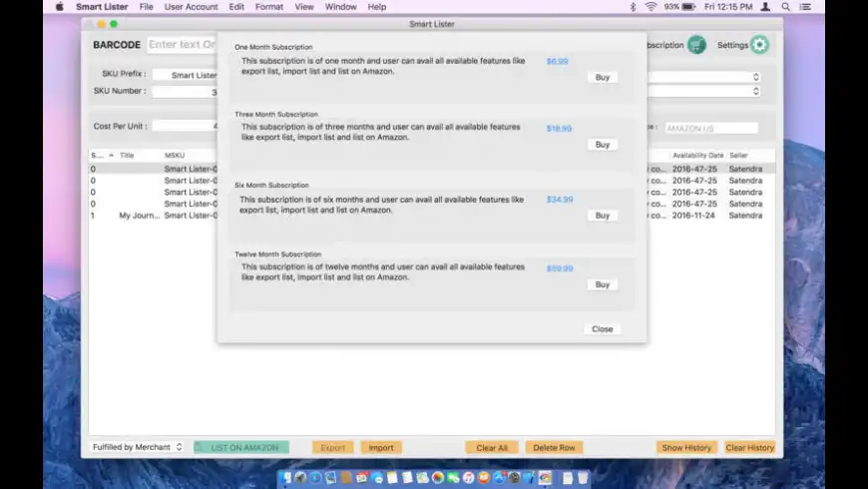Click Wi-Fi status icon in menu bar
This screenshot has height=489, width=868.
(x=651, y=7)
